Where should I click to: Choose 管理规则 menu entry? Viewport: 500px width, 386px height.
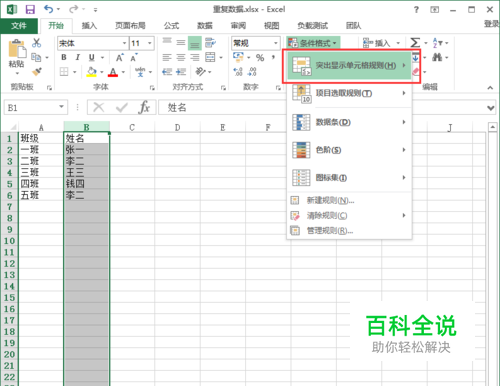(x=349, y=231)
